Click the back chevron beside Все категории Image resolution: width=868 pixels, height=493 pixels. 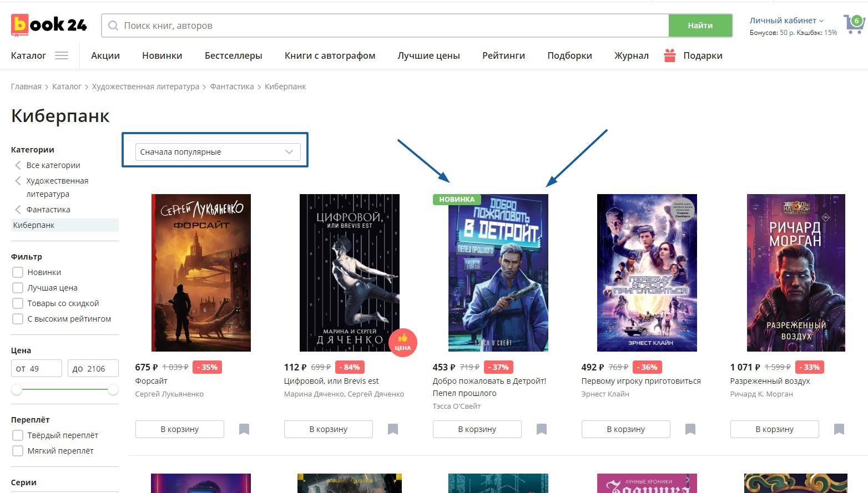(x=18, y=165)
